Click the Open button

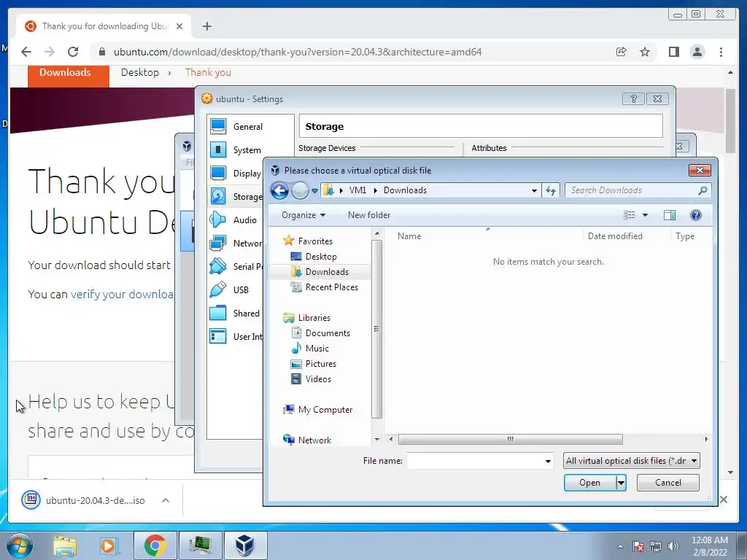(589, 483)
